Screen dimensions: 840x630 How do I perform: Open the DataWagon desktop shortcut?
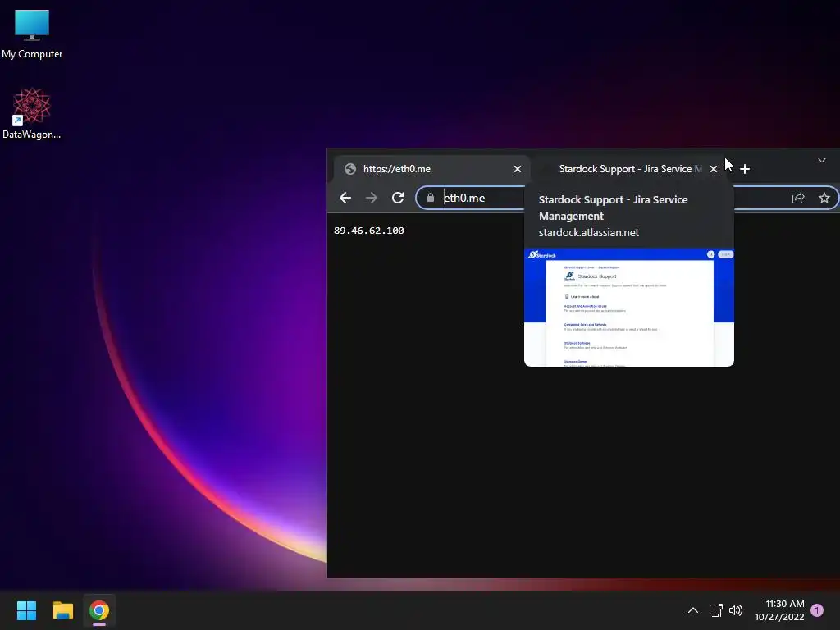click(32, 113)
